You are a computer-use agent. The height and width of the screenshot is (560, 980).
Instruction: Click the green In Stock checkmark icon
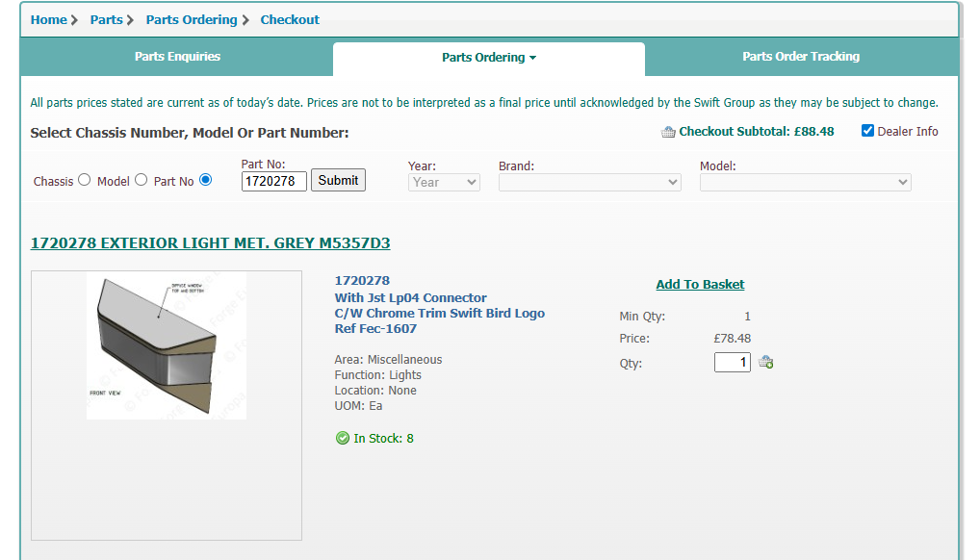tap(343, 439)
